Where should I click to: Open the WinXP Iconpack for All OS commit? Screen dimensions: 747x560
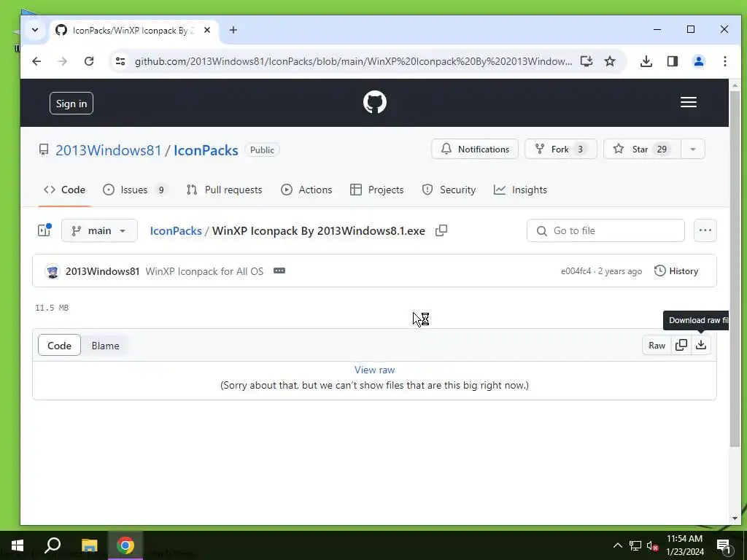tap(204, 271)
